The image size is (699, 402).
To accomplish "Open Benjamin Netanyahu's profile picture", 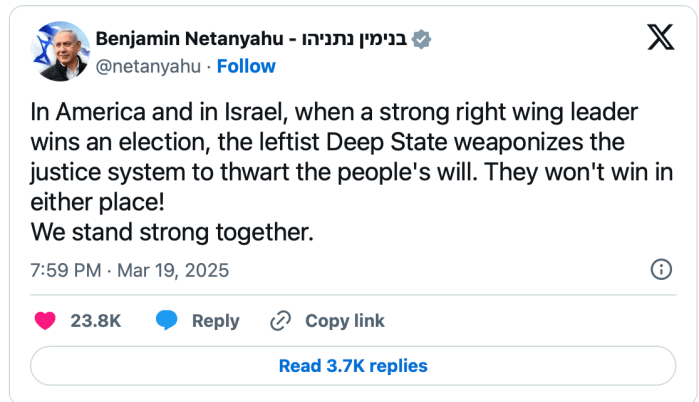I will [x=56, y=52].
